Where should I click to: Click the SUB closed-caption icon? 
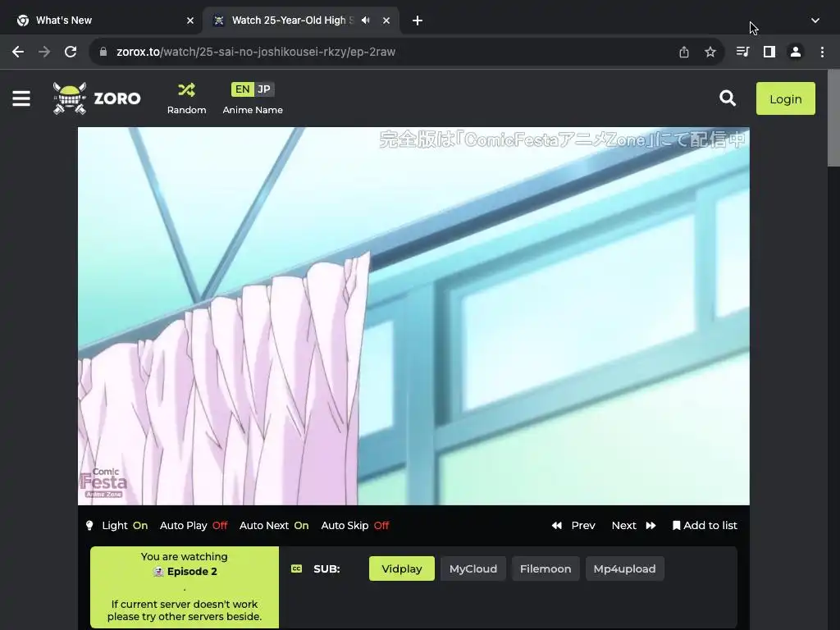pos(296,569)
